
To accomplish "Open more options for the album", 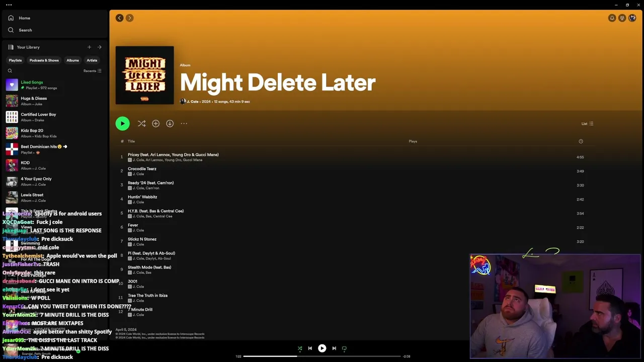I will click(x=184, y=124).
